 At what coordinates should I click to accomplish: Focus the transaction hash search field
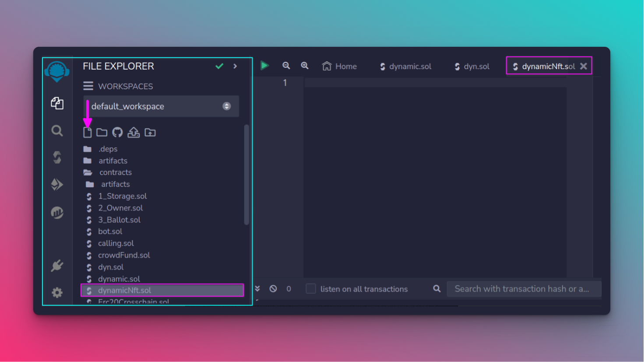(524, 289)
